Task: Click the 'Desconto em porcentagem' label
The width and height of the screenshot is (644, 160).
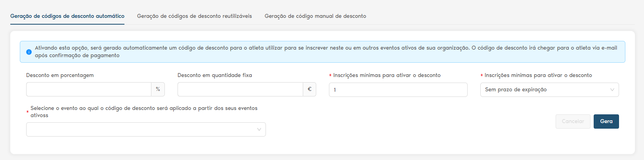Action: pos(60,75)
